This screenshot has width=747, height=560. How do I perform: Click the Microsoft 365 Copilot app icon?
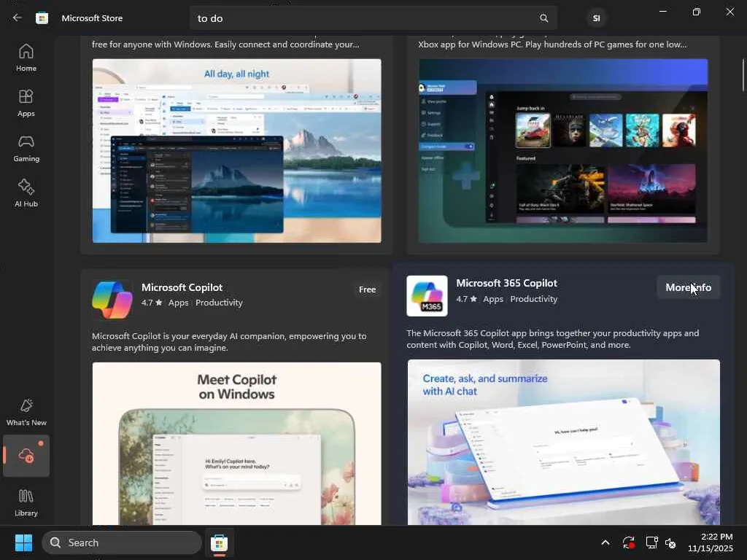click(427, 296)
